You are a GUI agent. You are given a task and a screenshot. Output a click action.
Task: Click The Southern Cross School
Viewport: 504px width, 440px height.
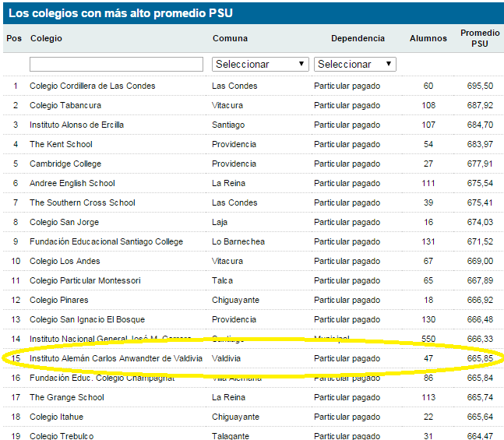[x=83, y=202]
